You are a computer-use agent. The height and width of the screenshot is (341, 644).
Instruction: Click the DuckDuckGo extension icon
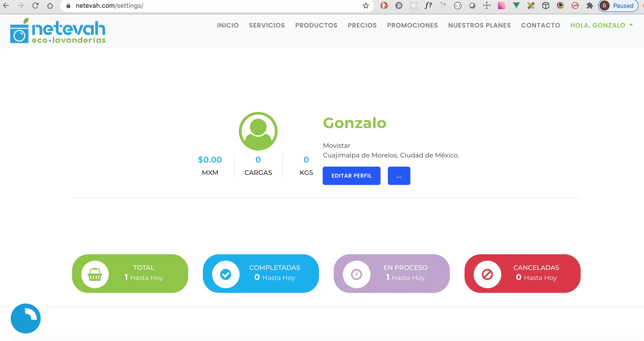coord(384,6)
